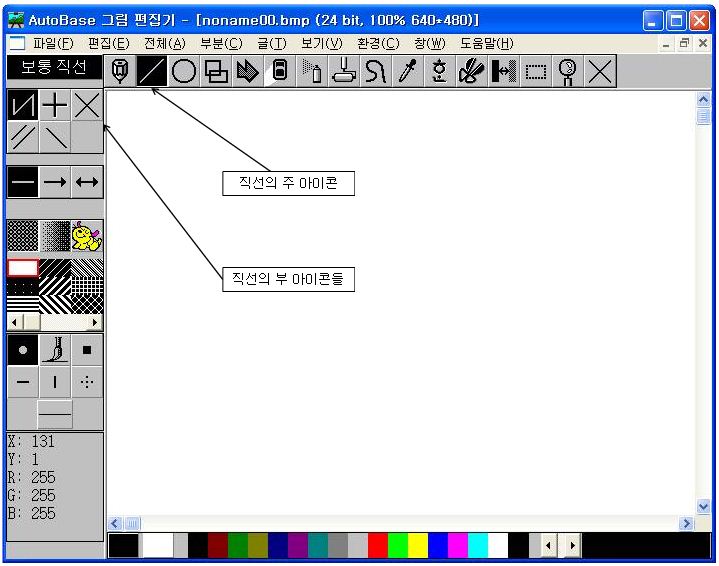Select the square brush tip shape
Screen dimensions: 719x566
[x=87, y=350]
